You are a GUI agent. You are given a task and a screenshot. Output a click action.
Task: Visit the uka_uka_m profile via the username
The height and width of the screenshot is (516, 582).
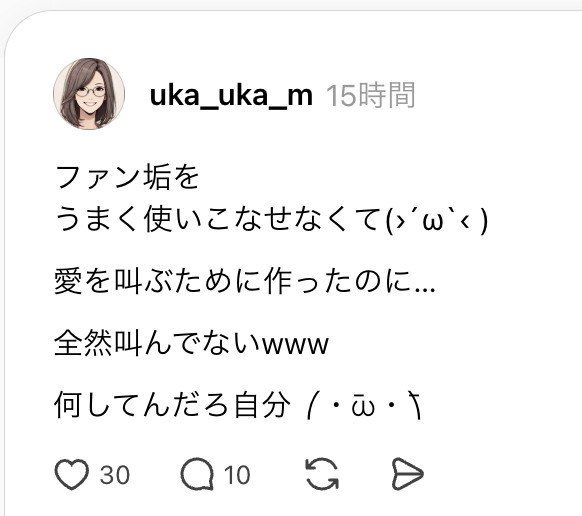click(231, 95)
